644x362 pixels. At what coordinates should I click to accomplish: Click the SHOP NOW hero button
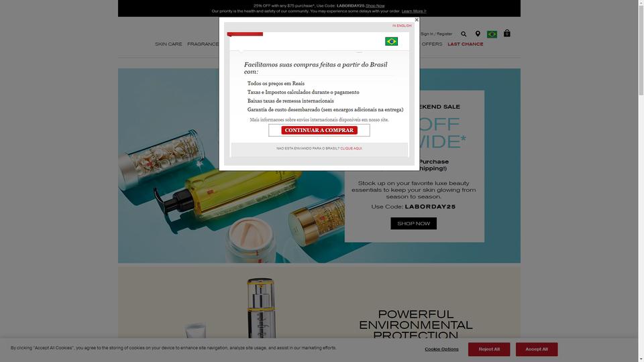tap(414, 223)
